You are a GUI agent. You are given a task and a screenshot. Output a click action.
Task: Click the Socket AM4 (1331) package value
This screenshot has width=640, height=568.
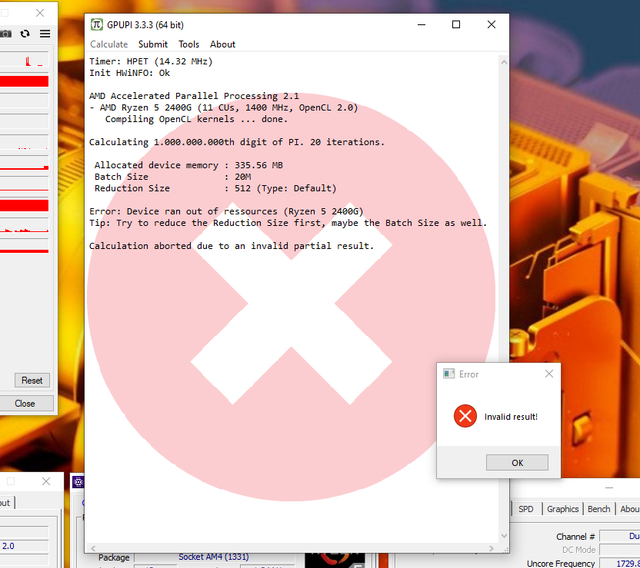pos(213,557)
